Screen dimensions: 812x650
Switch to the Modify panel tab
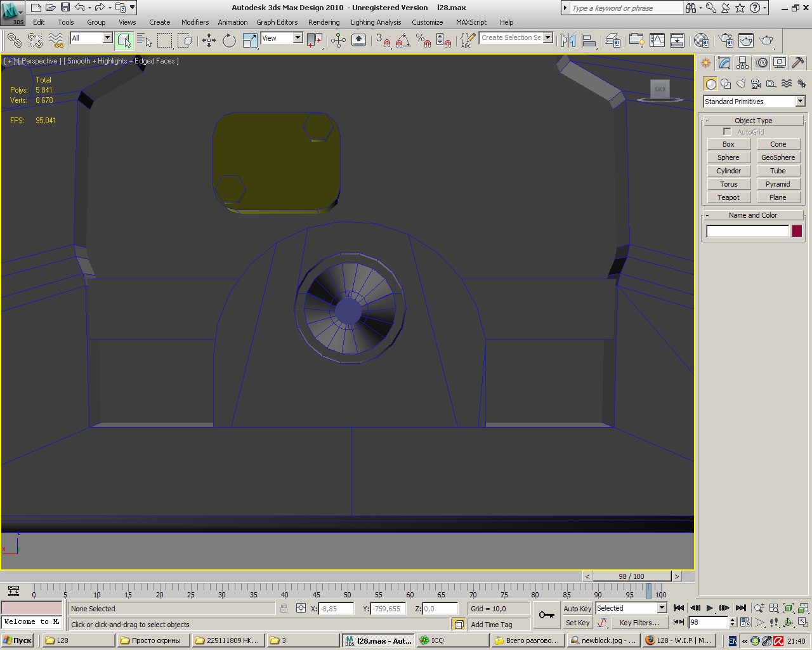(x=724, y=63)
